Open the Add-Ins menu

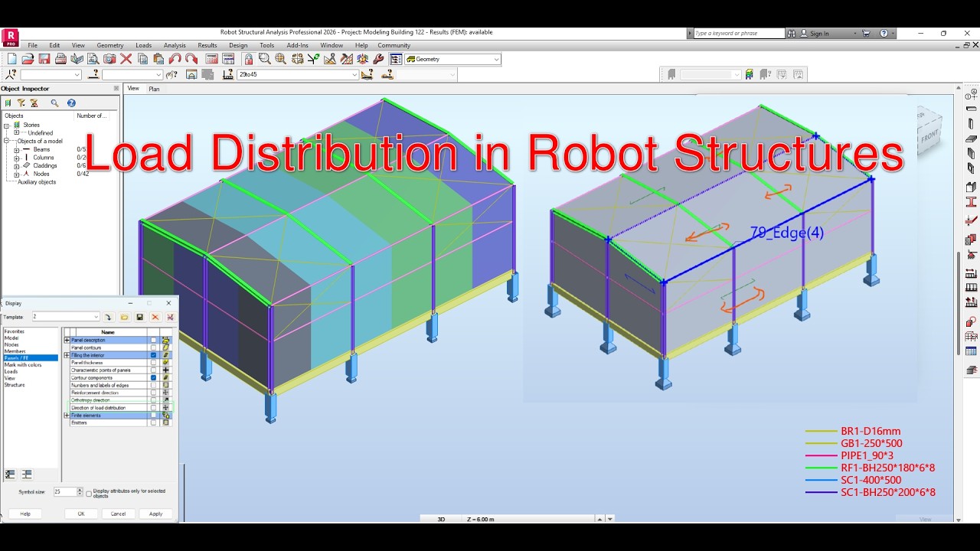[297, 45]
